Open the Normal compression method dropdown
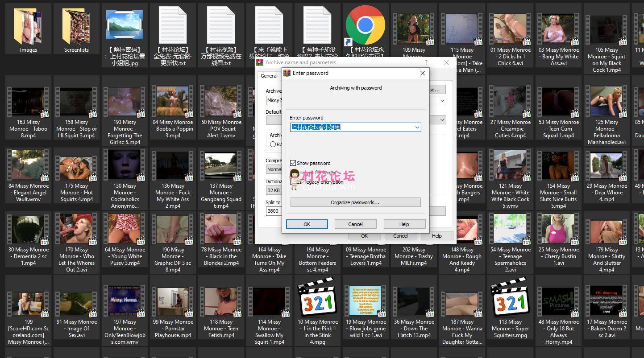Screen dimensions: 644x358 274,169
